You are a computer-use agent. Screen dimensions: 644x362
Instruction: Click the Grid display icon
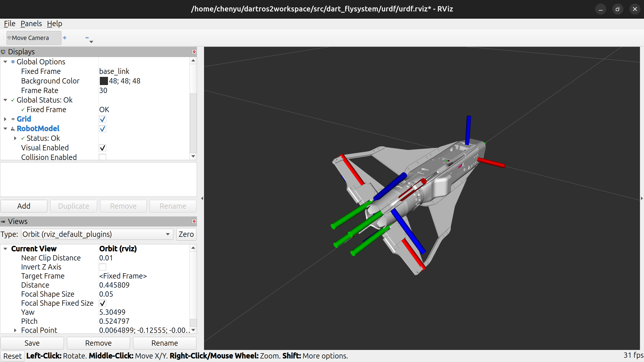click(x=13, y=119)
